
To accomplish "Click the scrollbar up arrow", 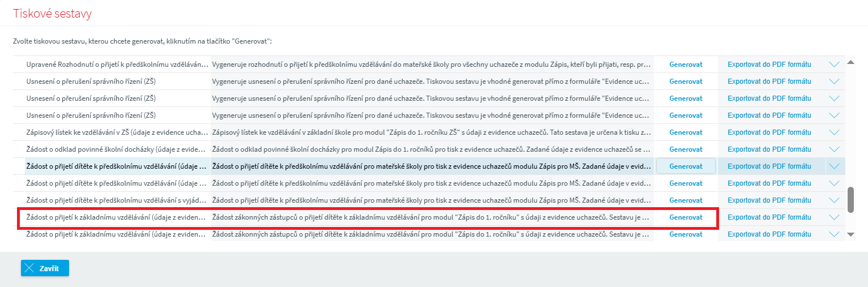I will click(x=850, y=62).
